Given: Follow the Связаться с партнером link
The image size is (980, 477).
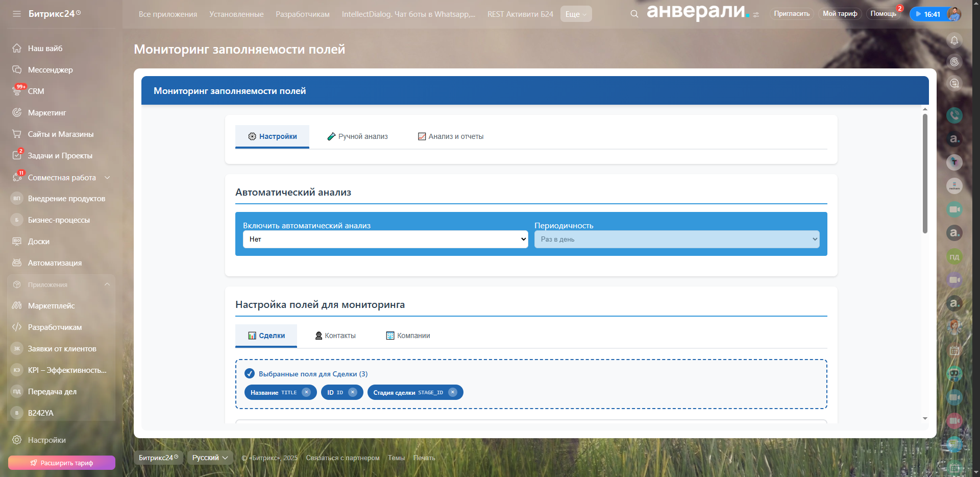Looking at the screenshot, I should click(x=343, y=458).
